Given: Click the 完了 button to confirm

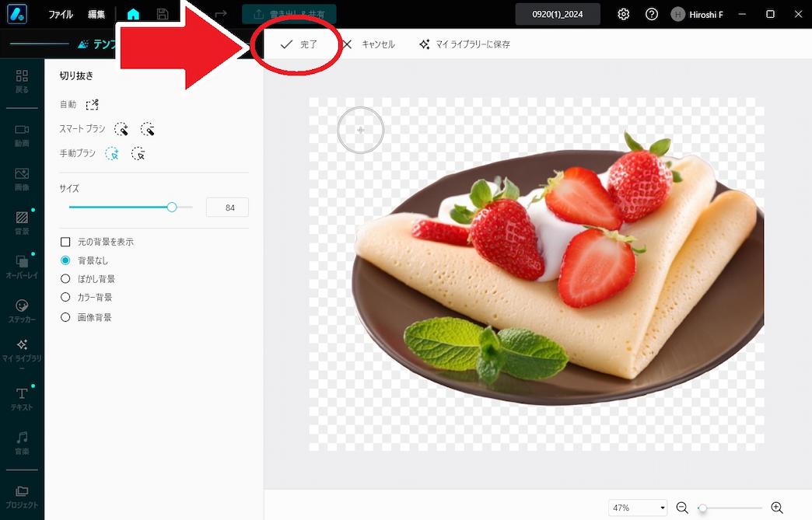Looking at the screenshot, I should (297, 44).
